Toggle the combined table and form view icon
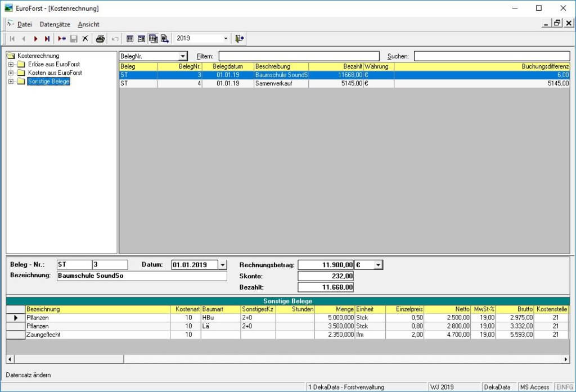Image resolution: width=576 pixels, height=392 pixels. click(x=153, y=39)
